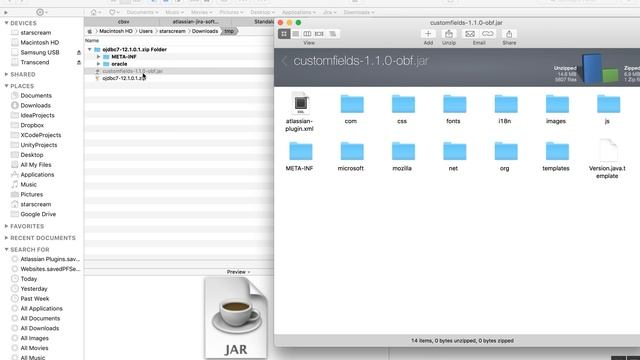The image size is (640, 360).
Task: Switch archive window to column view
Action: (x=307, y=34)
